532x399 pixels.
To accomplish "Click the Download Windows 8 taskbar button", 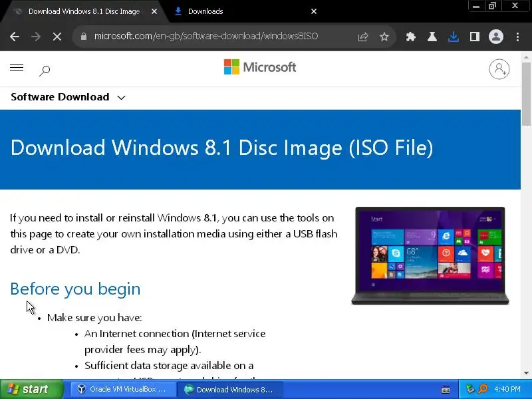I will [x=230, y=389].
